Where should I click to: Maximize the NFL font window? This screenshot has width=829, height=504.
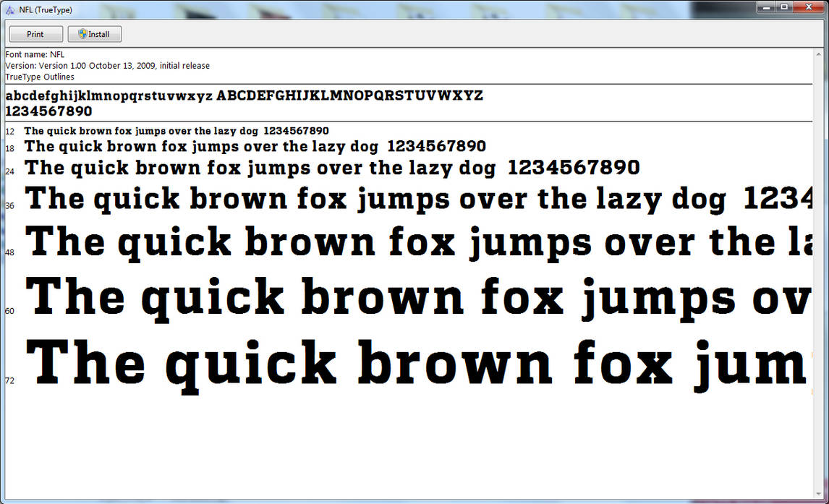pos(784,7)
